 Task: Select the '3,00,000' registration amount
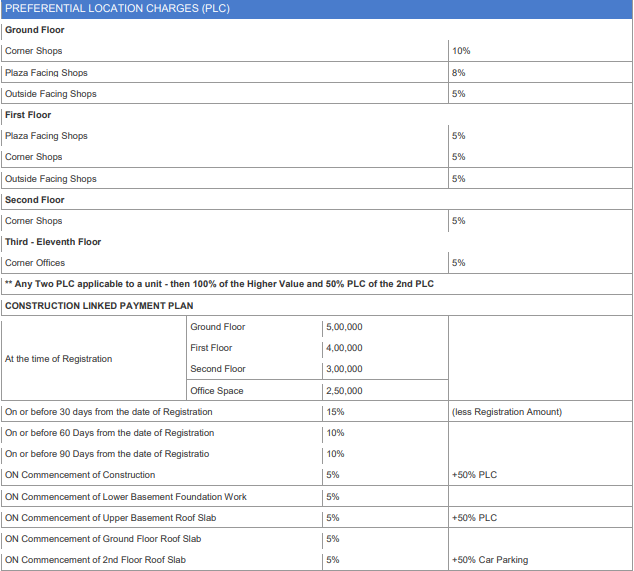pos(344,369)
